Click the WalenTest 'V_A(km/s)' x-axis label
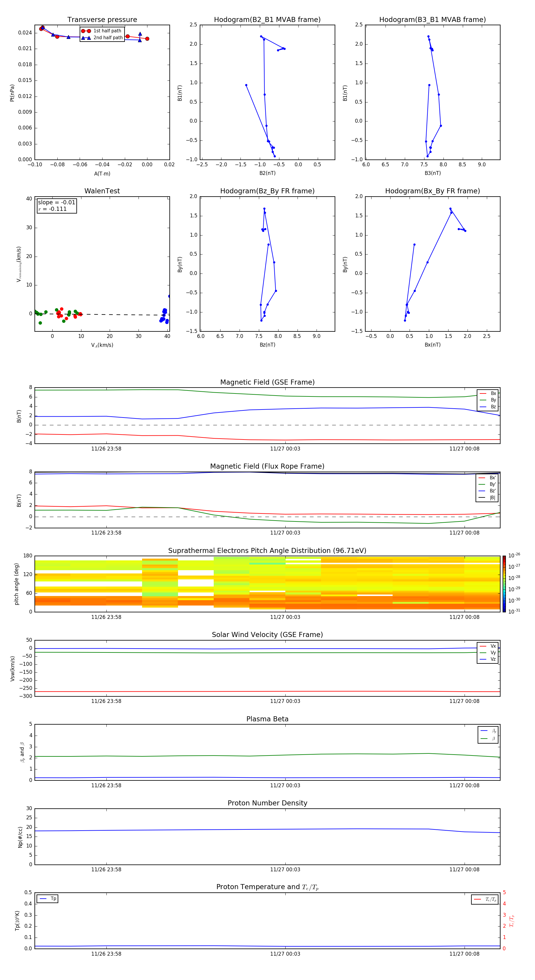 click(102, 345)
